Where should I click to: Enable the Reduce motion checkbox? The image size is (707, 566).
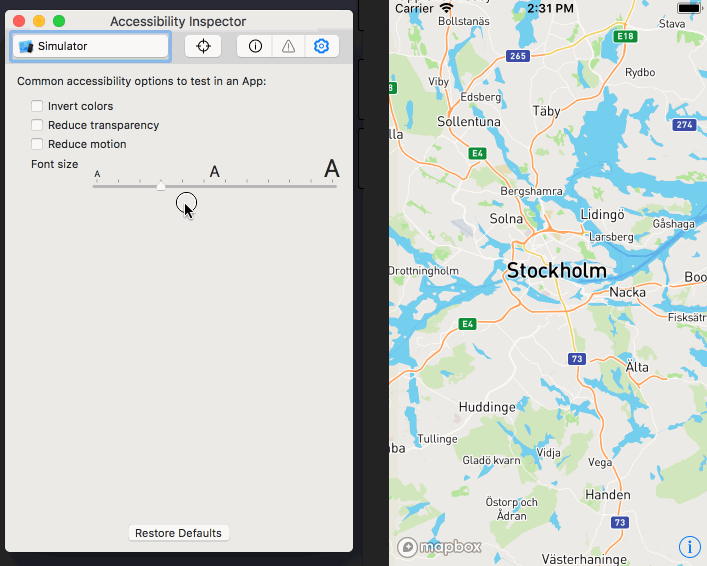pyautogui.click(x=37, y=144)
